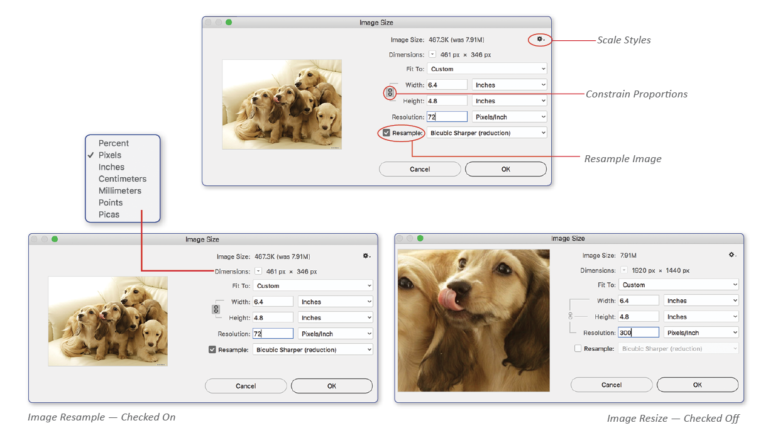
Task: Click Width field in bottom-right dialog
Action: (638, 301)
